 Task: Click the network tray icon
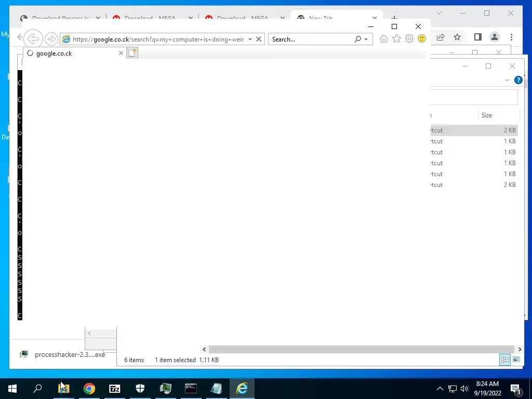[x=453, y=389]
